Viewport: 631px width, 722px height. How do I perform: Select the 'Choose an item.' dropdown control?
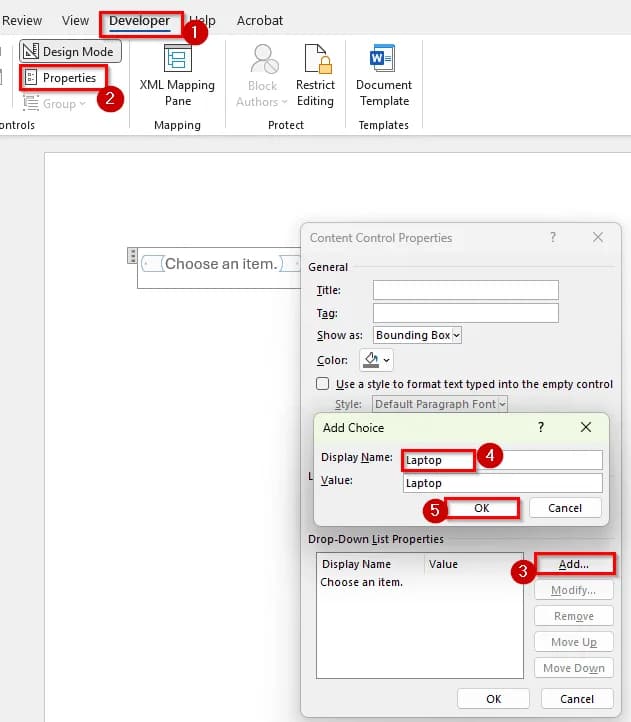tap(221, 264)
